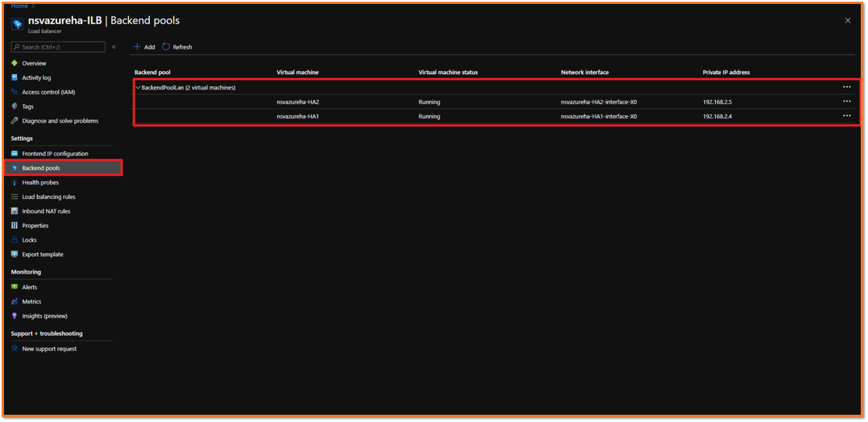This screenshot has height=422, width=868.
Task: Open more options for BackendPoolLan row
Action: point(847,87)
